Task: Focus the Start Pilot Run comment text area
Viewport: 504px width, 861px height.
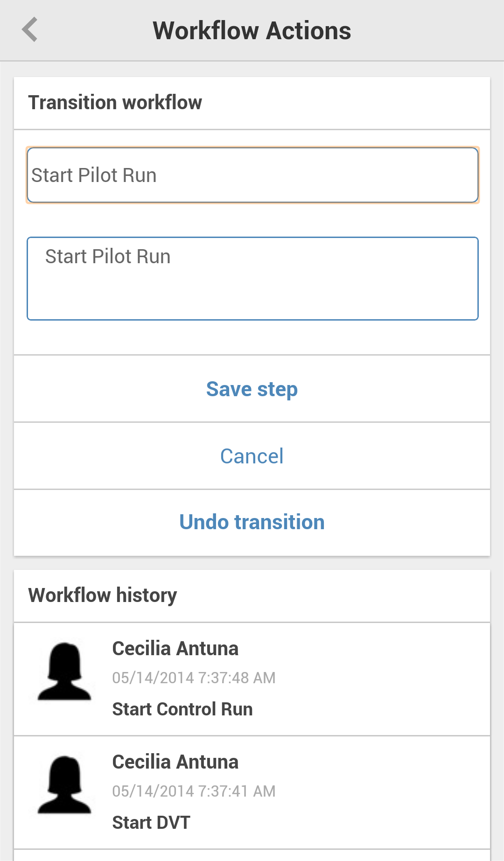Action: coord(252,279)
